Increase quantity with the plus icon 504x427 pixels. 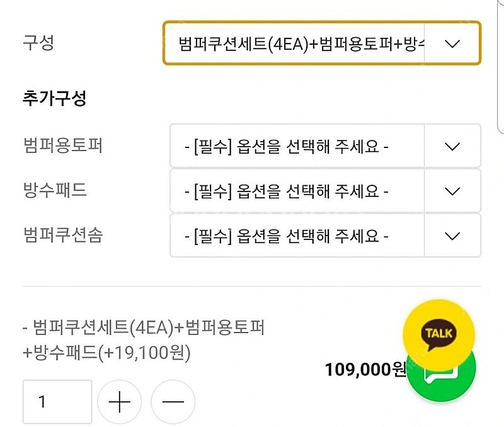click(119, 402)
